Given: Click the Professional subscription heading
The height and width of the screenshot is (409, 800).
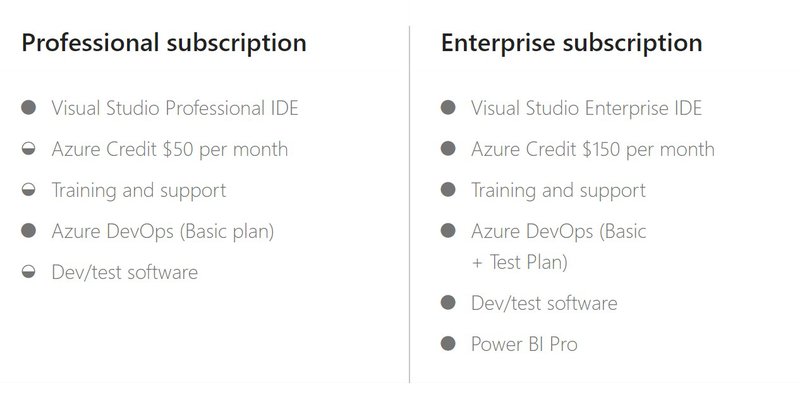Looking at the screenshot, I should tap(164, 44).
